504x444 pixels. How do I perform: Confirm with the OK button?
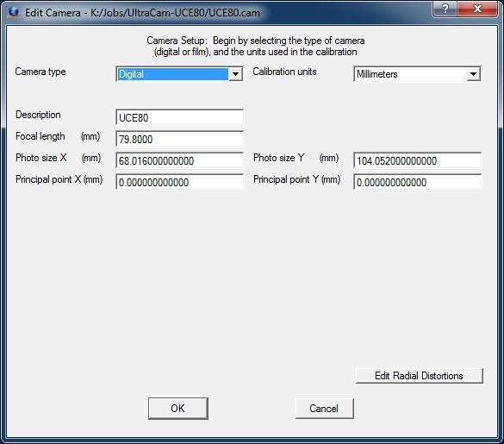(178, 409)
